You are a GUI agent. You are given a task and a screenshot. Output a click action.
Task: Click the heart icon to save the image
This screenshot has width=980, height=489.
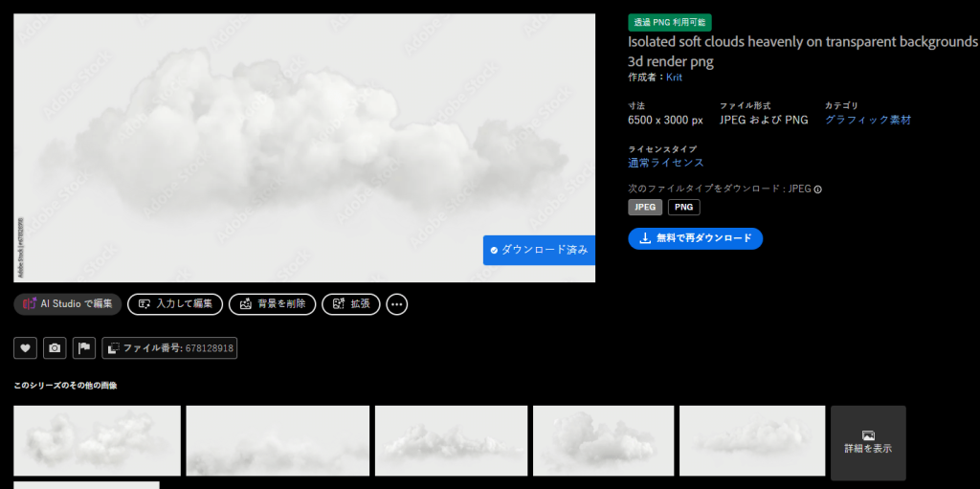pyautogui.click(x=25, y=348)
